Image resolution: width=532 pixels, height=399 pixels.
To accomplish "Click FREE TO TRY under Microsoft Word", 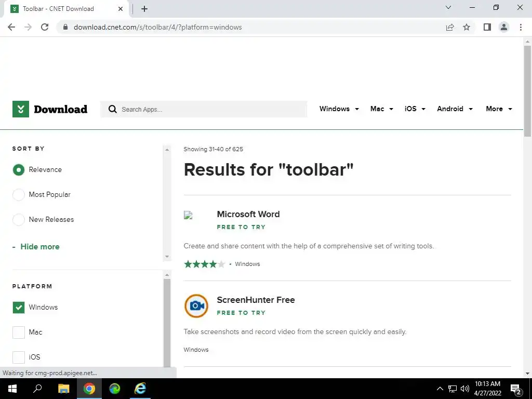I will pos(241,227).
